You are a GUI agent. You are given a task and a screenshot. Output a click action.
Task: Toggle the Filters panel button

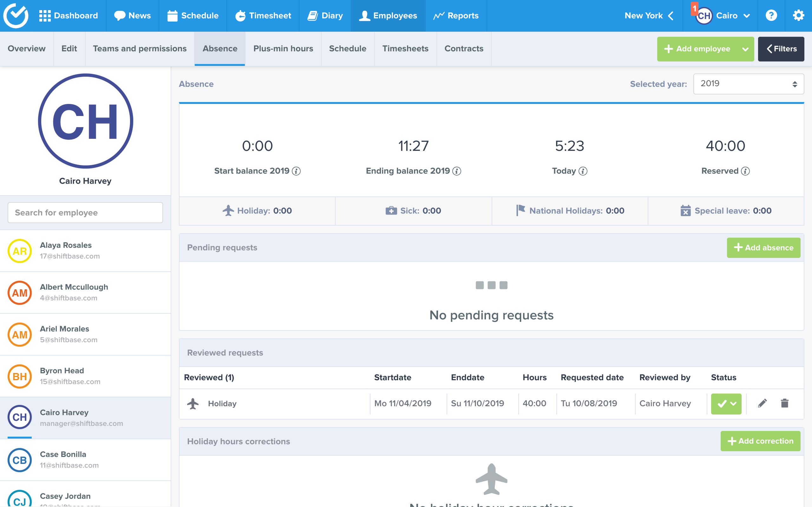click(x=781, y=49)
